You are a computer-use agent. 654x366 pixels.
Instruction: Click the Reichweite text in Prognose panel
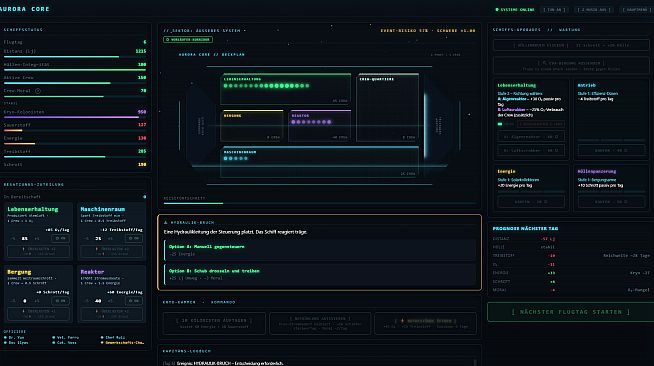click(626, 256)
